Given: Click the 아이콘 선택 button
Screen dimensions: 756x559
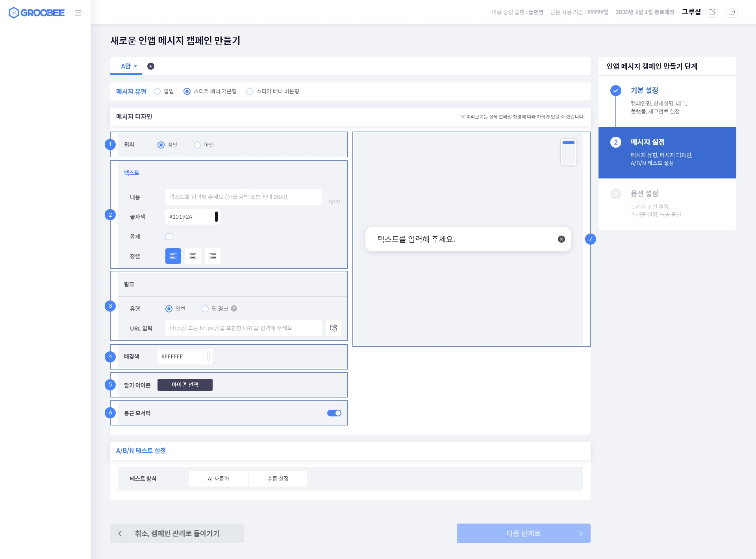Looking at the screenshot, I should point(185,385).
